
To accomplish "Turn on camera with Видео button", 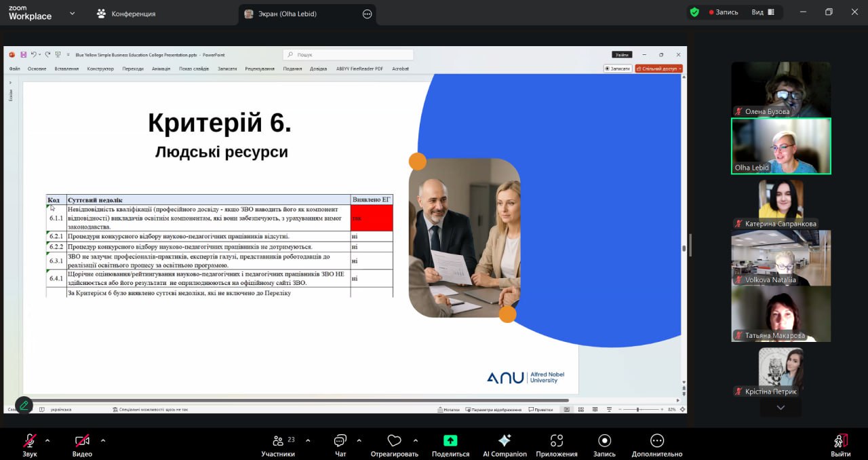I will point(82,441).
